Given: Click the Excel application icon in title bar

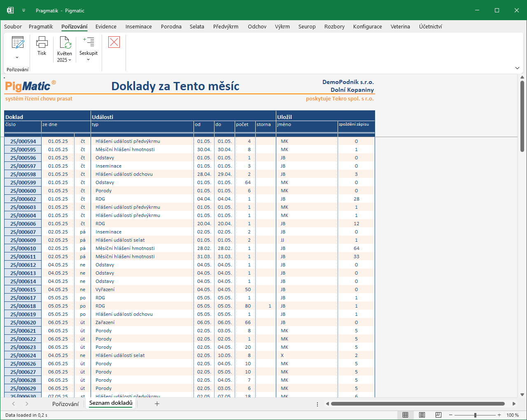Looking at the screenshot, I should click(x=10, y=10).
